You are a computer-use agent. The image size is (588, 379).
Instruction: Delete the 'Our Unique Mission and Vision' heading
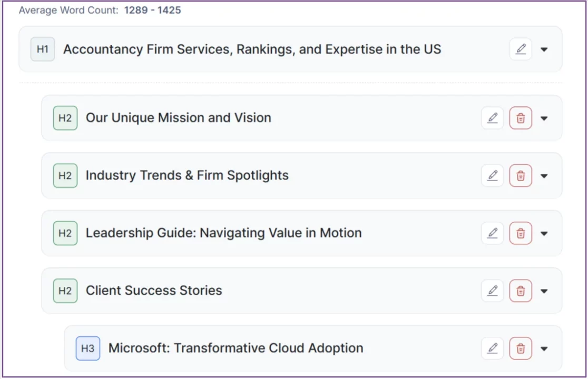coord(521,118)
